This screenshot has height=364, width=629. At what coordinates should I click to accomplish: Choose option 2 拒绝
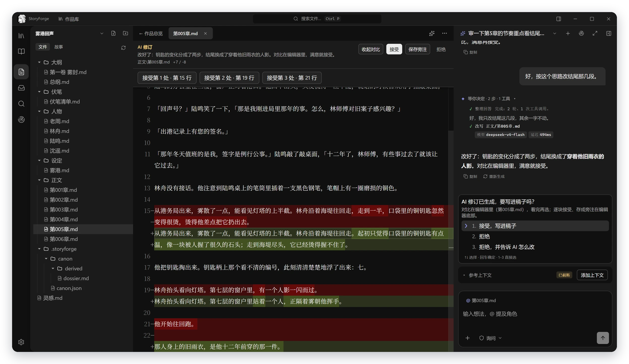pyautogui.click(x=535, y=236)
